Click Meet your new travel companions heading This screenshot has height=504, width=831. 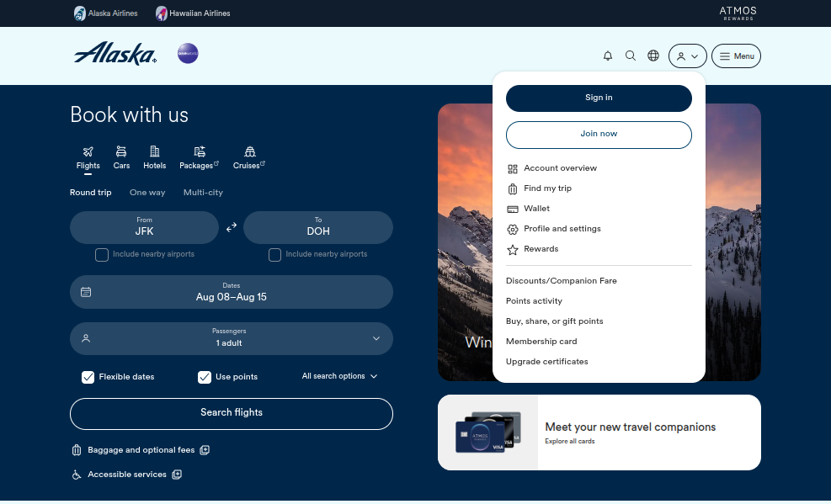[630, 427]
